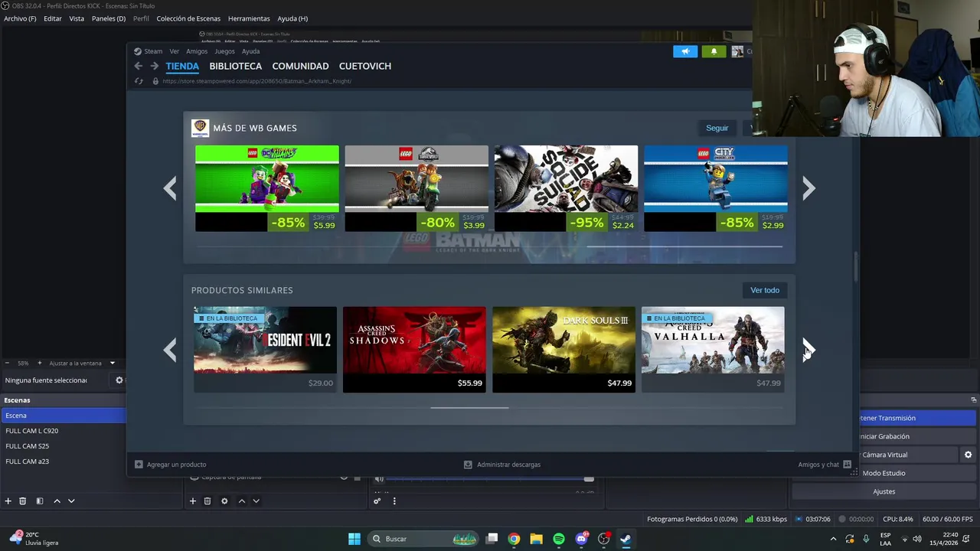
Task: Open Discord from the taskbar
Action: [x=581, y=539]
